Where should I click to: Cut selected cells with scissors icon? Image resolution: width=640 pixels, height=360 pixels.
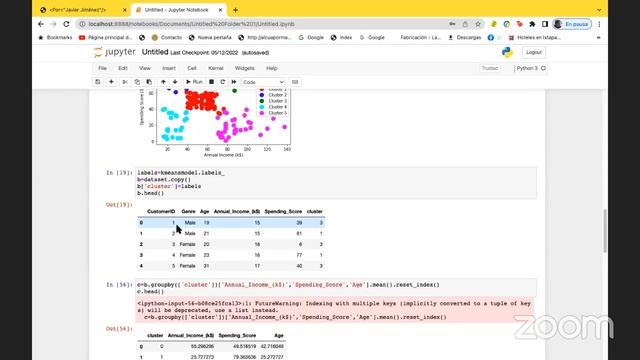125,82
